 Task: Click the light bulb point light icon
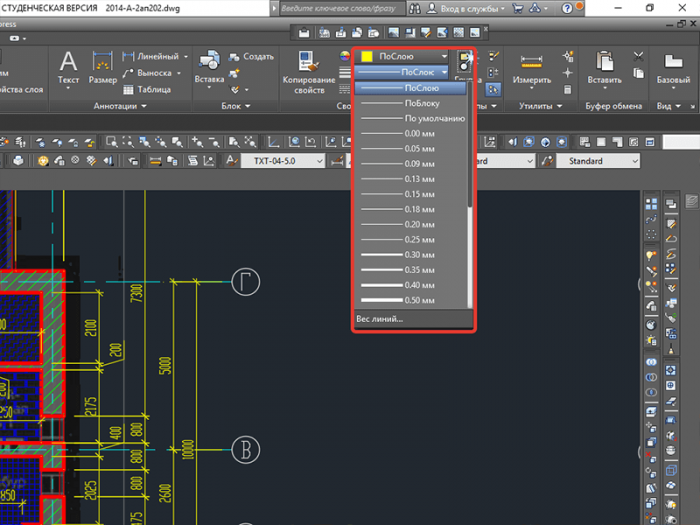(x=651, y=255)
